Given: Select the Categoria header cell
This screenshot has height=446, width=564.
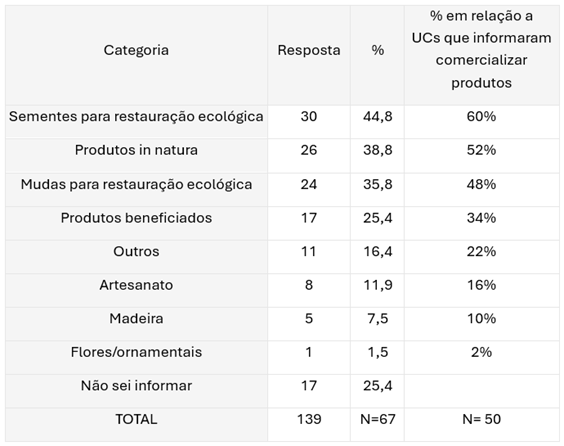Looking at the screenshot, I should tap(136, 55).
